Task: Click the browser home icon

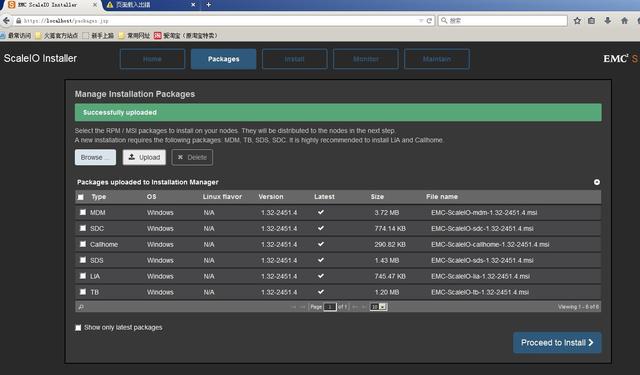Action: 624,20
